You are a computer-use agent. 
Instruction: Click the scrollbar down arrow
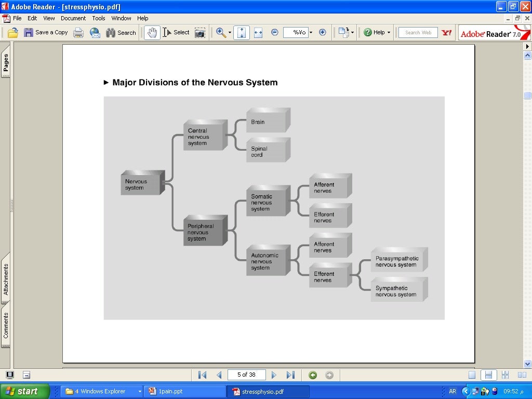pyautogui.click(x=528, y=364)
